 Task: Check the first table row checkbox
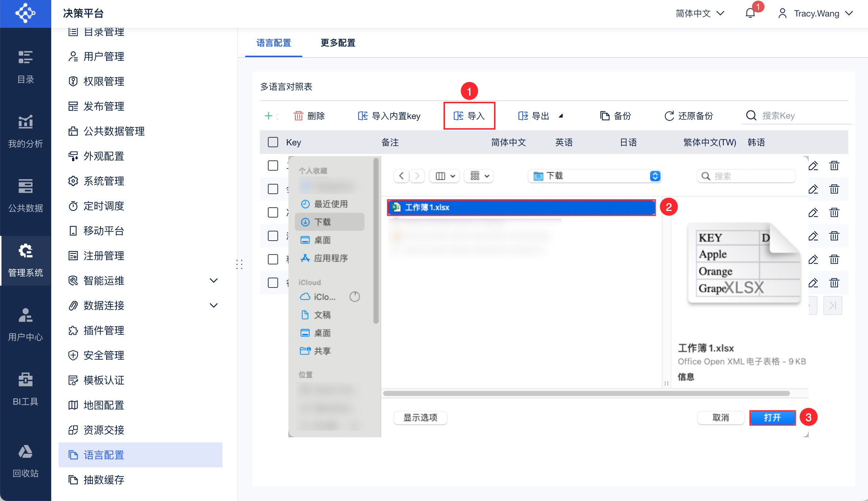273,166
